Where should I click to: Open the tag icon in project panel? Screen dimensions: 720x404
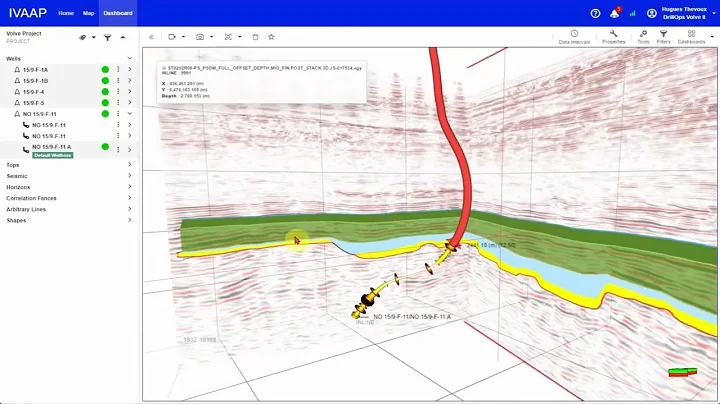pyautogui.click(x=83, y=37)
